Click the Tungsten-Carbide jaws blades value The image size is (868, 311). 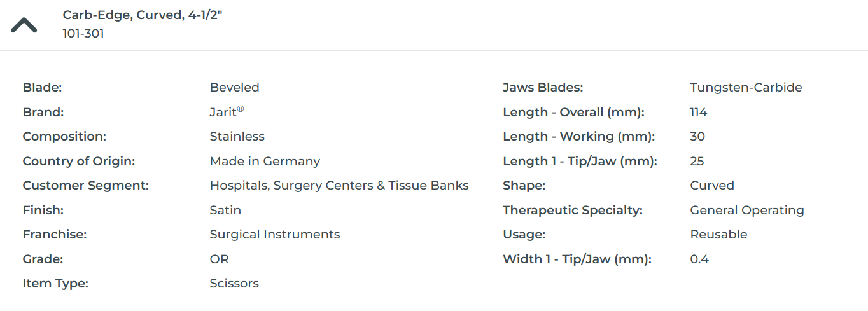click(x=746, y=88)
